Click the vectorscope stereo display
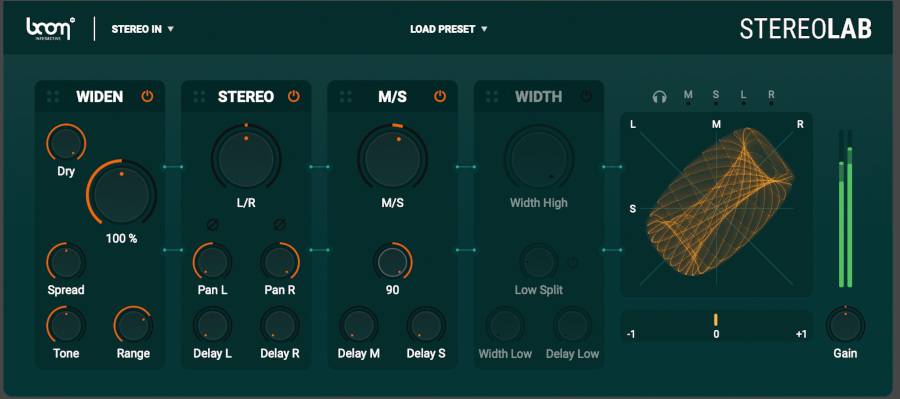This screenshot has width=900, height=399. pos(716,204)
